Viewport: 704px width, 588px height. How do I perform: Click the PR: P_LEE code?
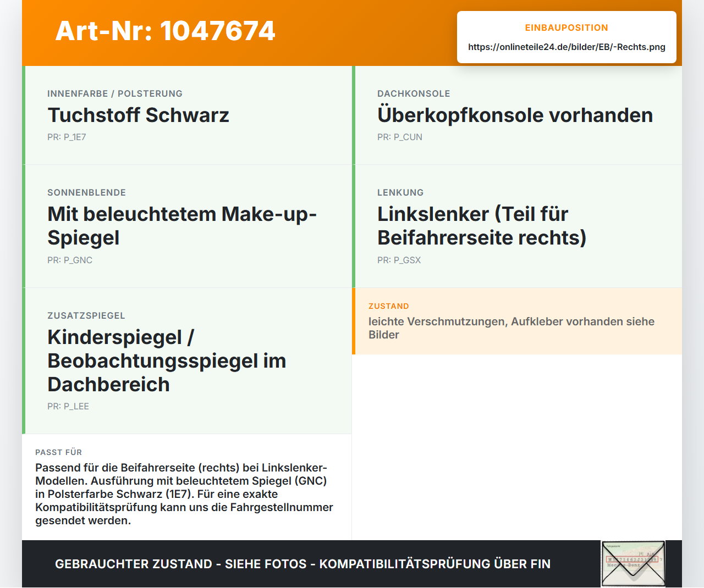68,407
